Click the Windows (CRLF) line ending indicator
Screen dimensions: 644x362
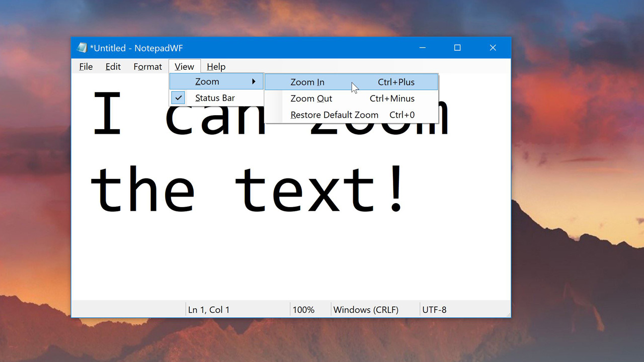(x=366, y=310)
